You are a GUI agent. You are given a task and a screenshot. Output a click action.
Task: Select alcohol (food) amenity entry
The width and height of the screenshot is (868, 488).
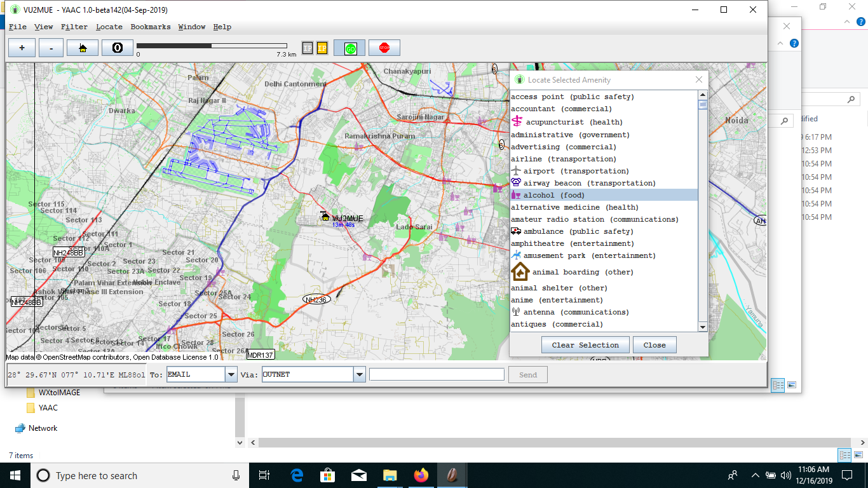[604, 195]
